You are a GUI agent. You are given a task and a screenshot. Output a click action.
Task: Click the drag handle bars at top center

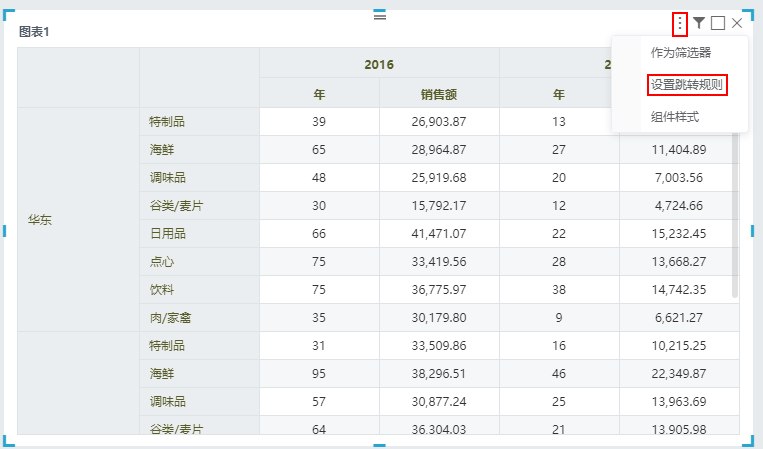380,16
